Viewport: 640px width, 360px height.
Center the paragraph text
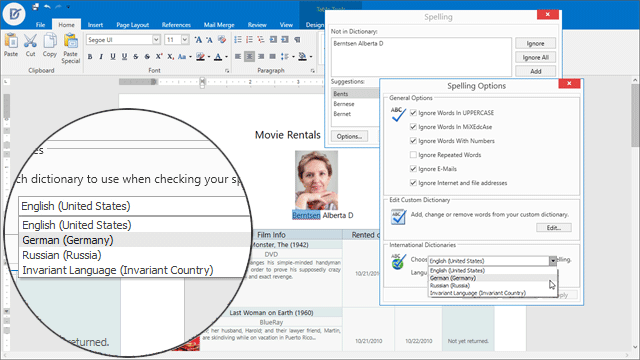tap(249, 57)
